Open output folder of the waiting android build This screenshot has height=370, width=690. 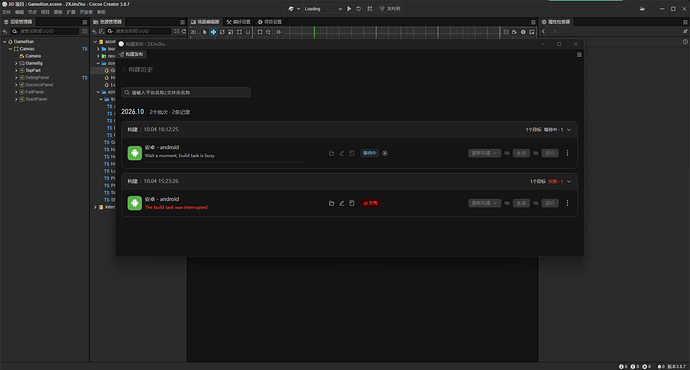click(331, 153)
